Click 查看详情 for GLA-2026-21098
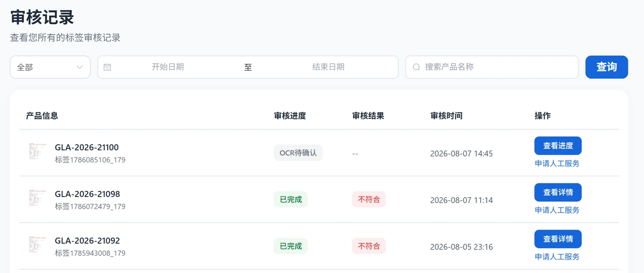Screen dimensions: 644x273 [558, 192]
